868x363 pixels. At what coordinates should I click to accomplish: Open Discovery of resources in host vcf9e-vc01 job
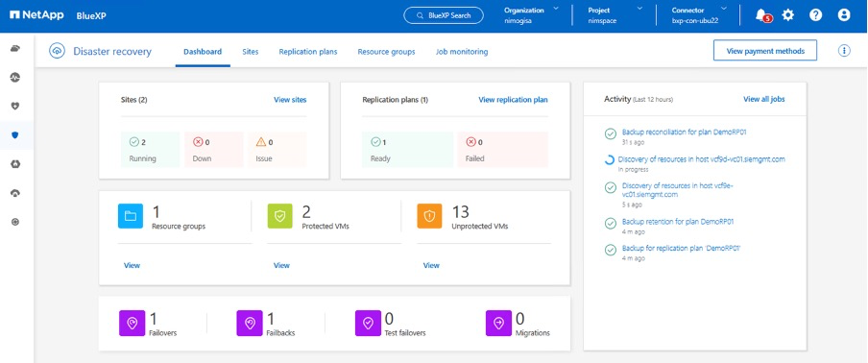(678, 190)
